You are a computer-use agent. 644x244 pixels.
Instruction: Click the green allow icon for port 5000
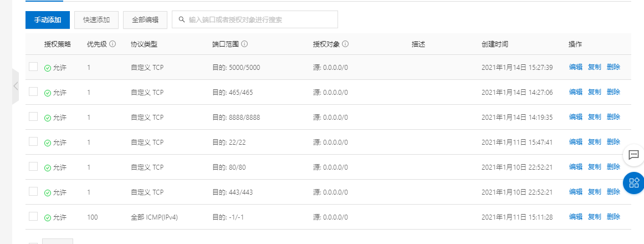[x=48, y=68]
